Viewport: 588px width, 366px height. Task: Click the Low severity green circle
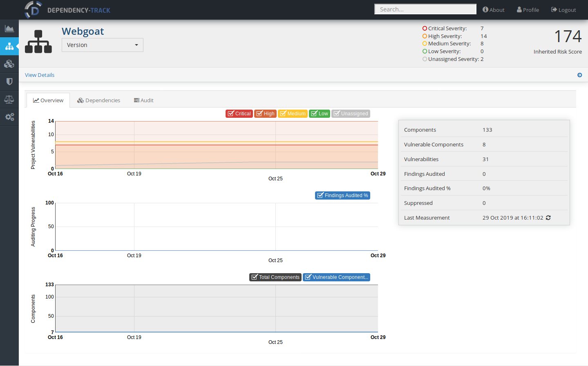pos(425,52)
